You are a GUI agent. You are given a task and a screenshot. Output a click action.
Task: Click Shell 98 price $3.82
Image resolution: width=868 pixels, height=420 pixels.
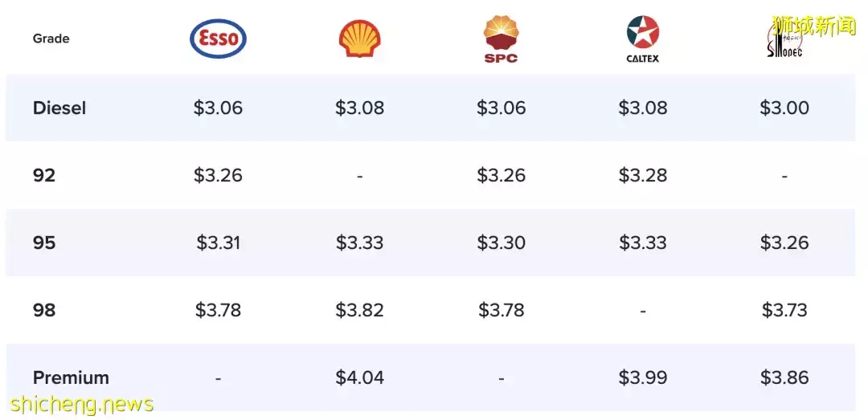(359, 310)
